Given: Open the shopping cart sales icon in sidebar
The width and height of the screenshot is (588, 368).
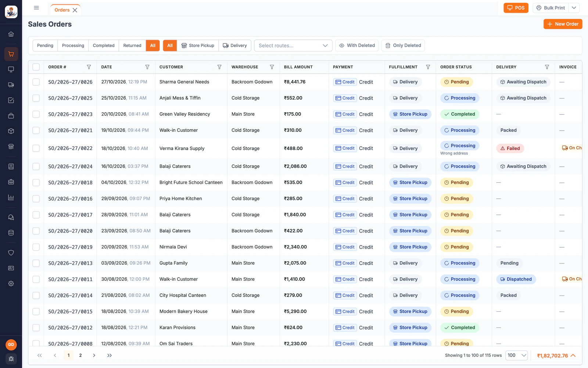Looking at the screenshot, I should [x=11, y=54].
